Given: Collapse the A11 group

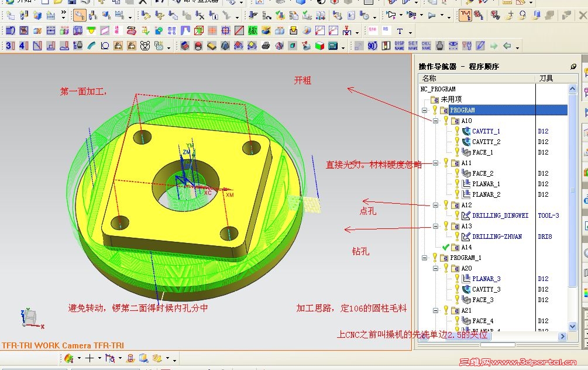Looking at the screenshot, I should [x=436, y=163].
